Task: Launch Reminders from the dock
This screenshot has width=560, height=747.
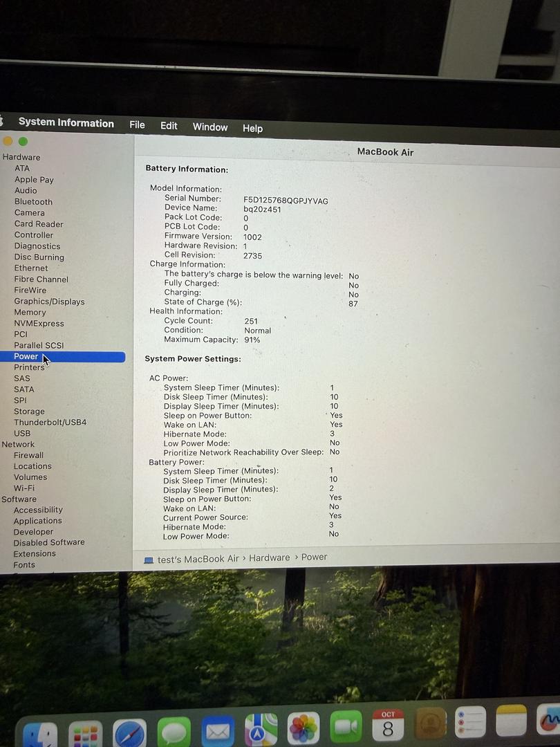Action: (x=470, y=721)
